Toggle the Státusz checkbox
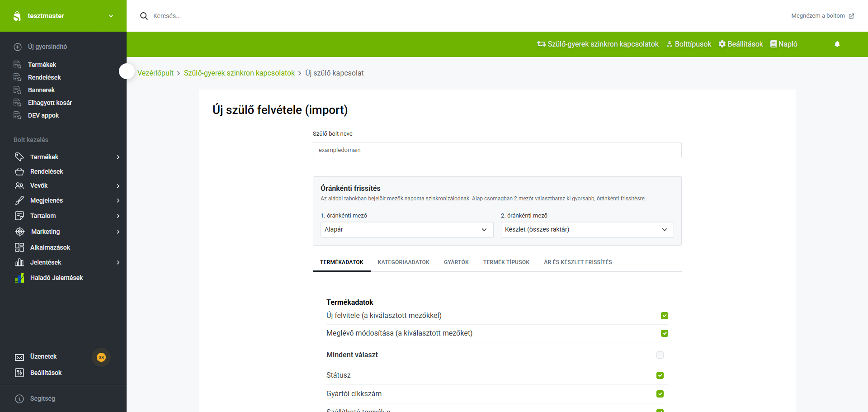The height and width of the screenshot is (412, 868). click(x=660, y=375)
